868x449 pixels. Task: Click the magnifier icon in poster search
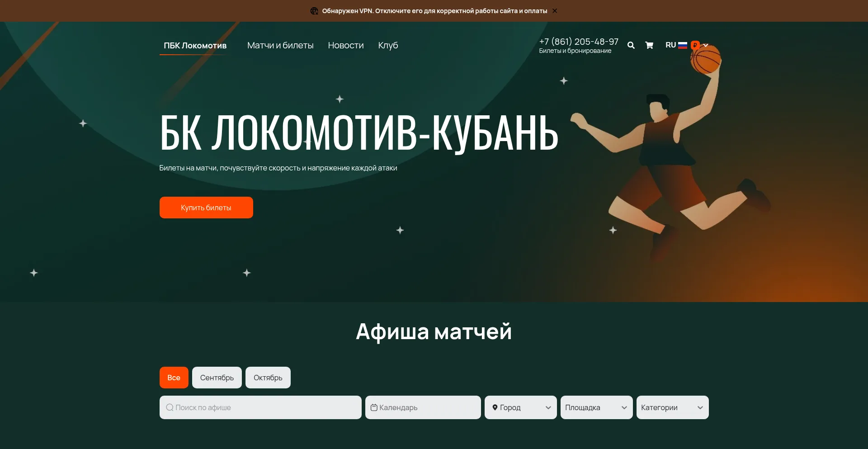(x=170, y=407)
